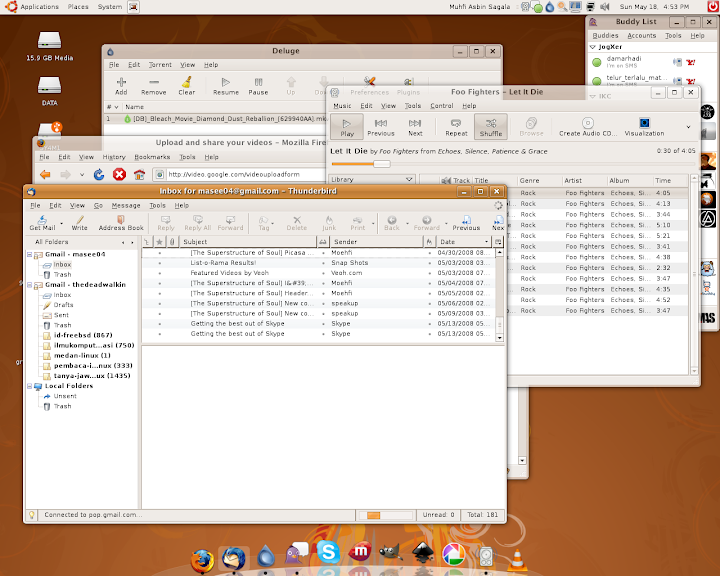This screenshot has height=576, width=720.
Task: Select Inbox under Gmail - masee04
Action: point(62,265)
